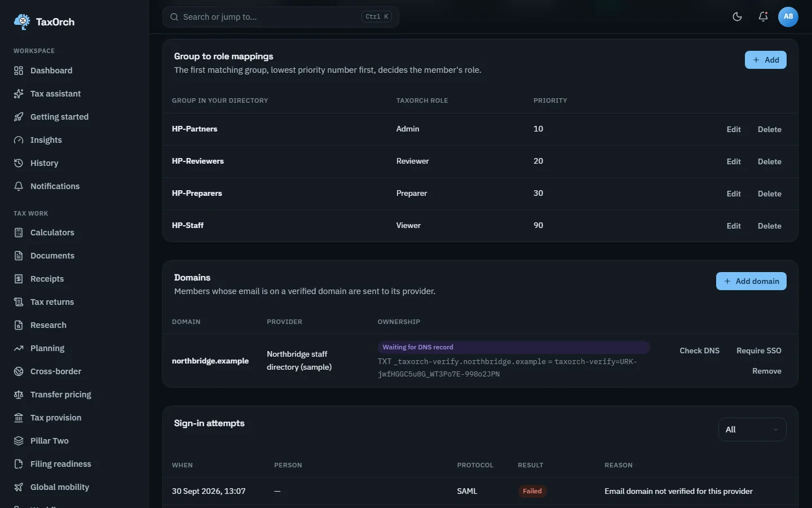The height and width of the screenshot is (508, 812).
Task: Click the Notifications bell icon in sidebar
Action: click(19, 186)
